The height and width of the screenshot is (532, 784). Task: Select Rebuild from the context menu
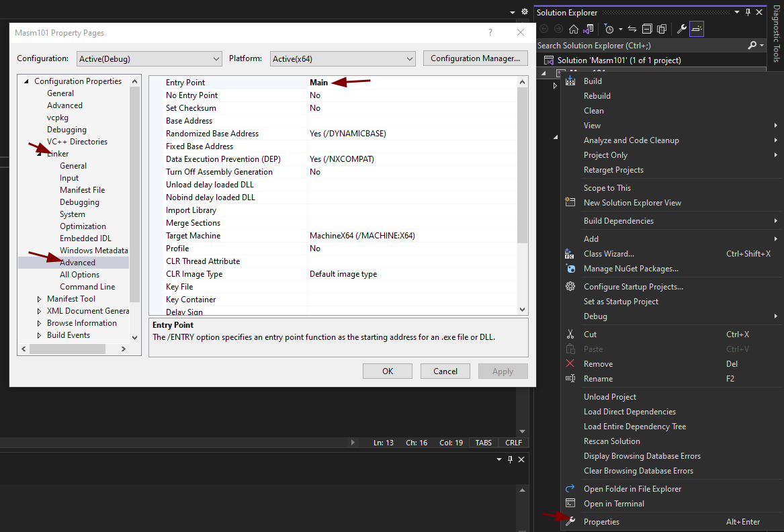(x=597, y=96)
